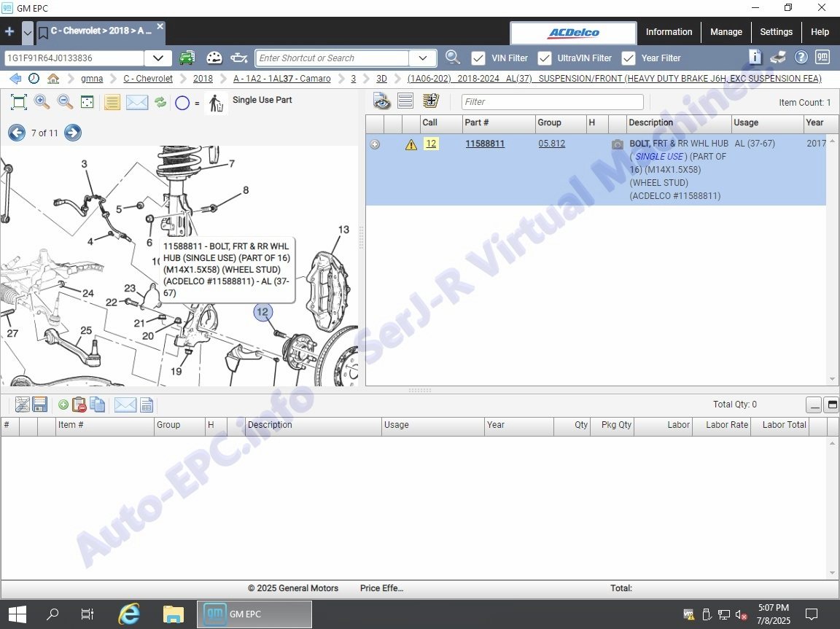The width and height of the screenshot is (840, 629).
Task: Disable the Year Filter checkbox
Action: tap(628, 58)
